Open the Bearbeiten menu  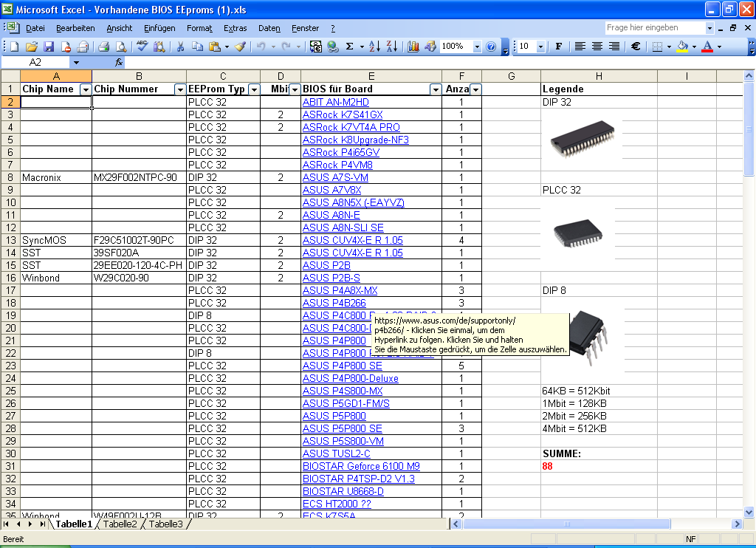(x=75, y=28)
